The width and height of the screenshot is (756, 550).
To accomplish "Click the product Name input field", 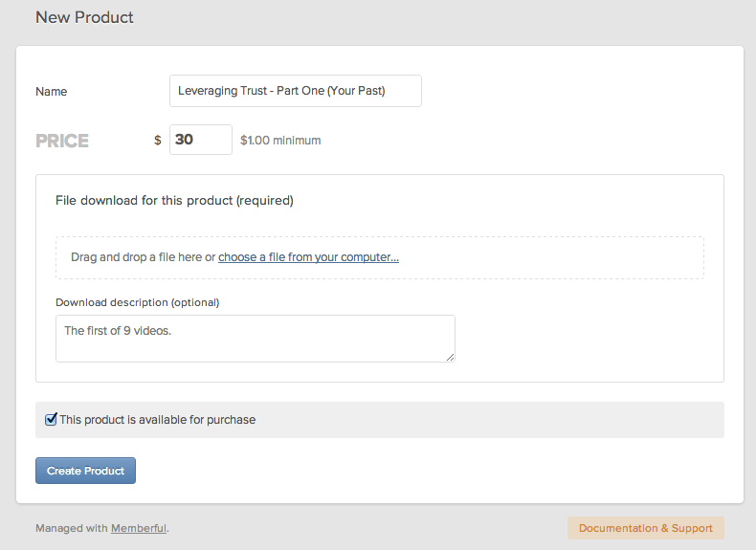I will (x=295, y=91).
